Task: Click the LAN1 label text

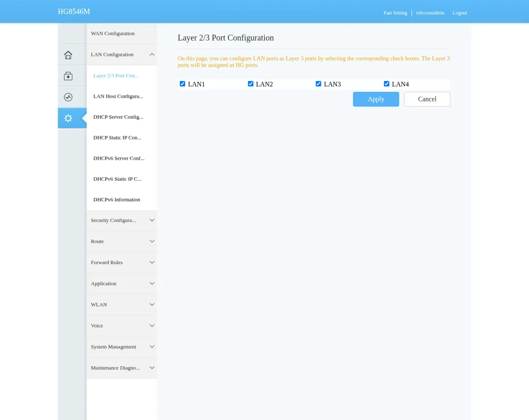Action: coord(196,84)
